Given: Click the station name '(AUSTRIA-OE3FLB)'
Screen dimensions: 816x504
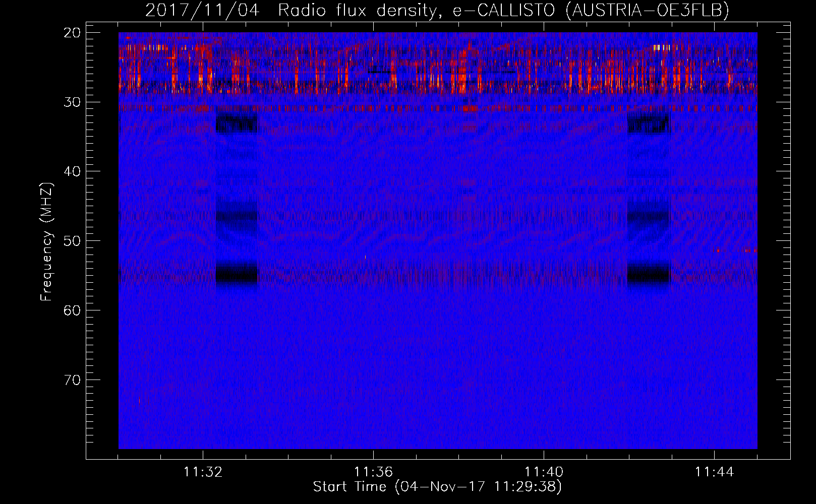Looking at the screenshot, I should click(x=647, y=10).
